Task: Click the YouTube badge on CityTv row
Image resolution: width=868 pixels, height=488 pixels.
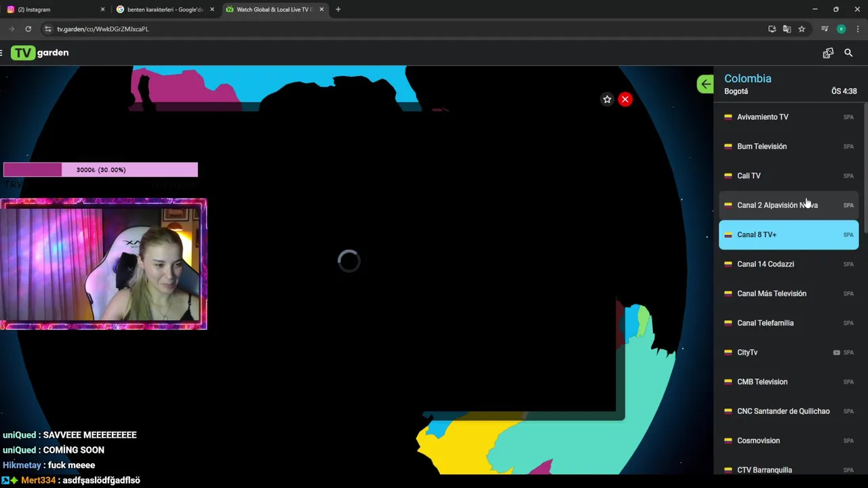Action: click(x=836, y=352)
